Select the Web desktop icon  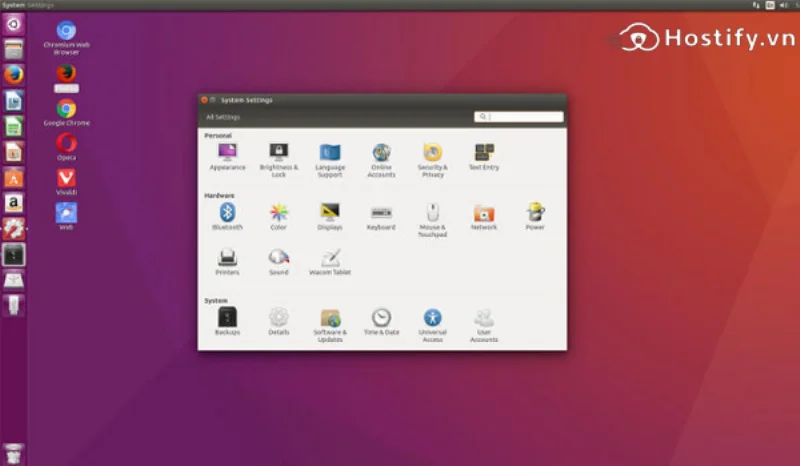tap(66, 216)
